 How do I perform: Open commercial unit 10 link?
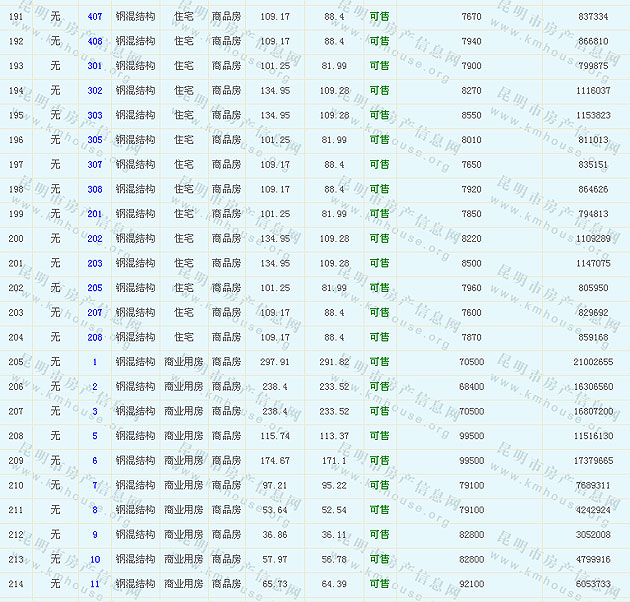pyautogui.click(x=95, y=559)
